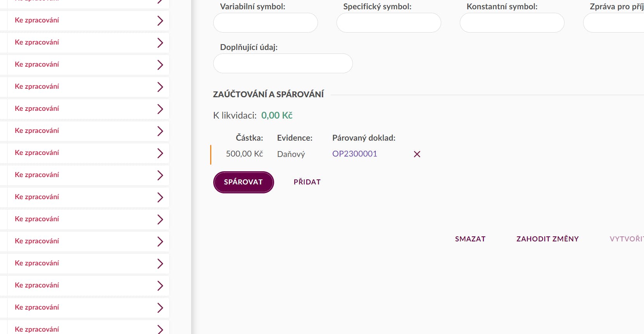
Task: Focus the Variabilní symbol input field
Action: 266,23
